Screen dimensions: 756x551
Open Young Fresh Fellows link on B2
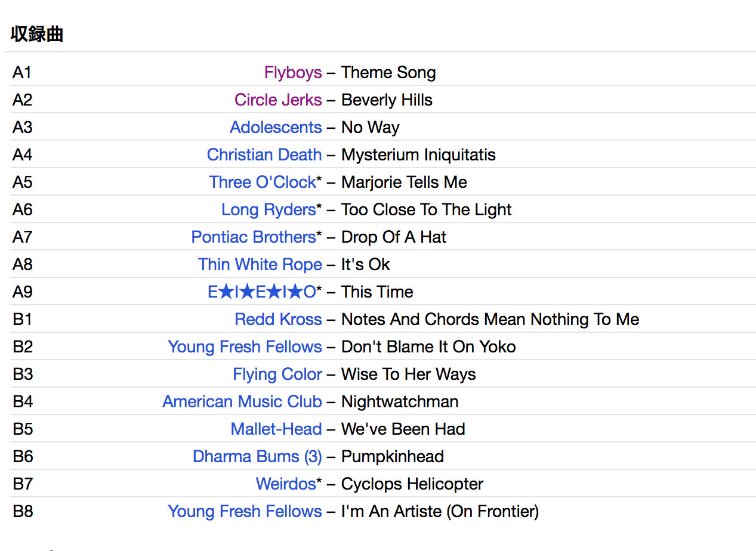point(245,347)
